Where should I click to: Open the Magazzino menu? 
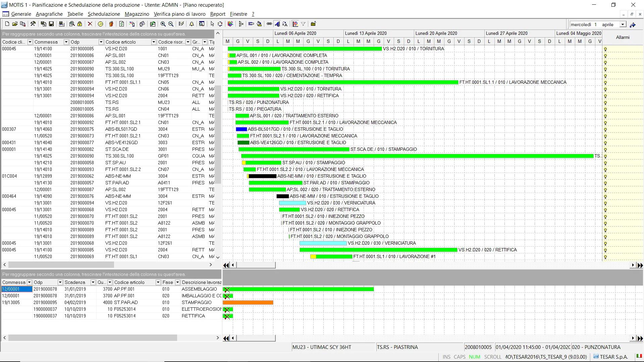[137, 14]
